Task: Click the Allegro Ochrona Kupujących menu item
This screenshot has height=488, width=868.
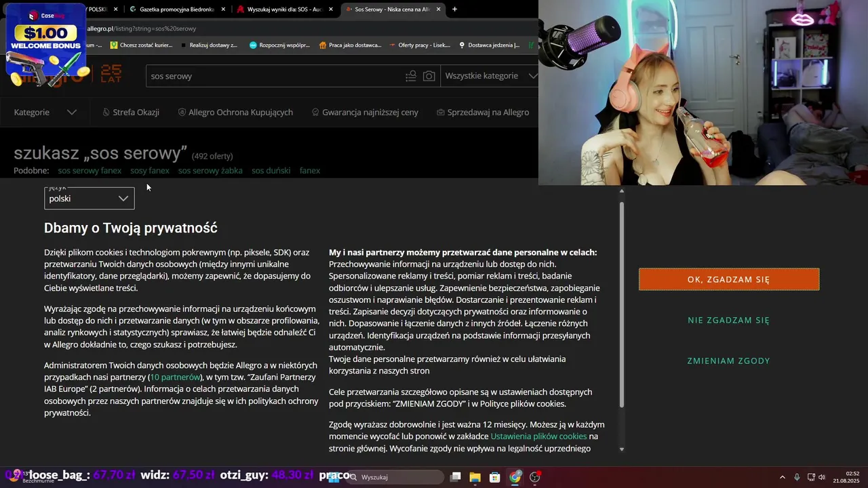Action: [x=235, y=113]
